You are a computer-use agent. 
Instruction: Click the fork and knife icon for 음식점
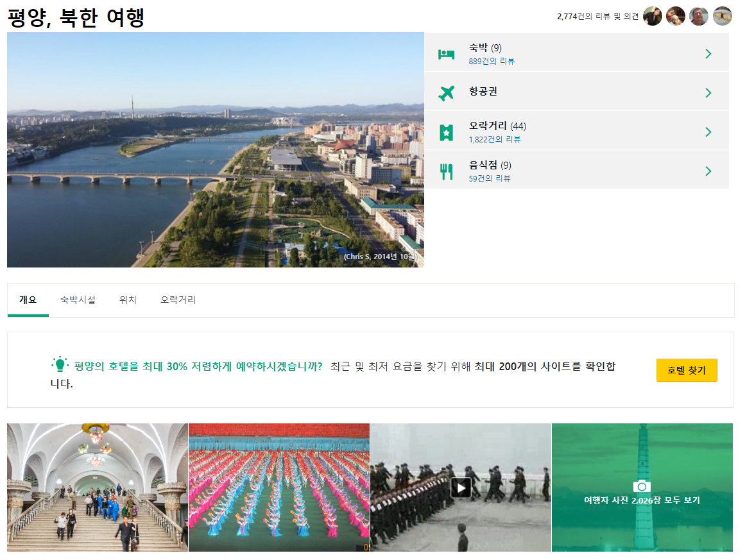[446, 171]
